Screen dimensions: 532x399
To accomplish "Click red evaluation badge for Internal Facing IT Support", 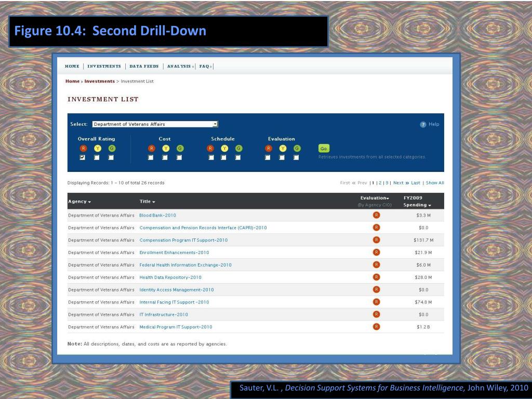I will (376, 302).
